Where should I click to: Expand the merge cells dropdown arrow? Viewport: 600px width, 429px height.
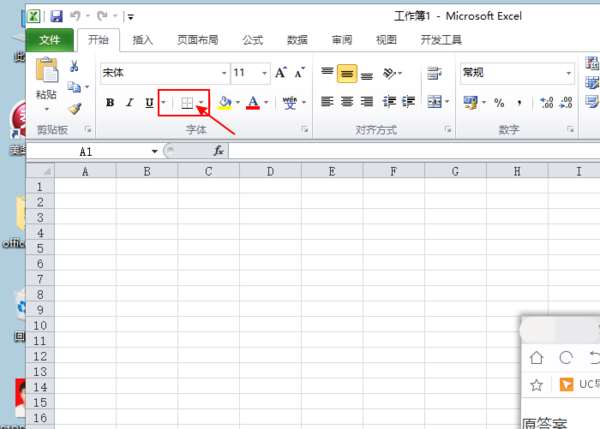pyautogui.click(x=447, y=102)
